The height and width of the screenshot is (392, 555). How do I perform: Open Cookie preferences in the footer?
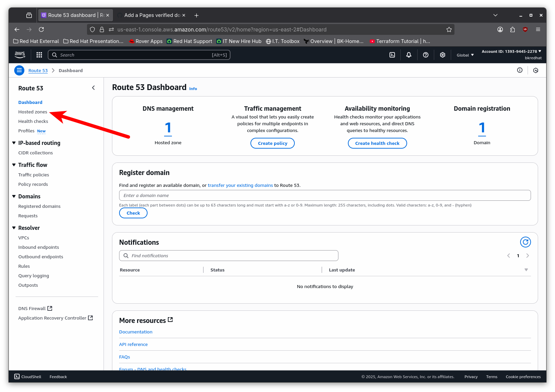[523, 377]
